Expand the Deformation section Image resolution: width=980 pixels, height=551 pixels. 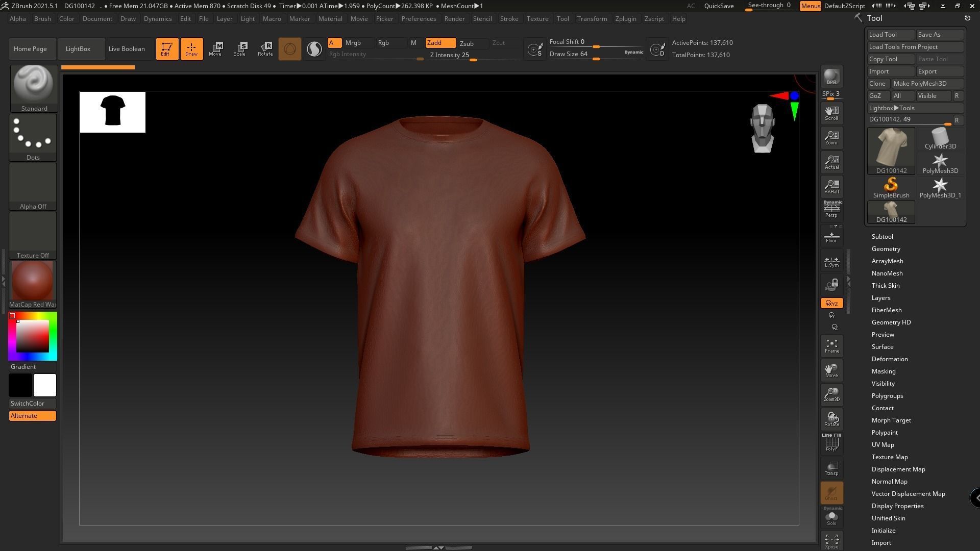pos(889,359)
